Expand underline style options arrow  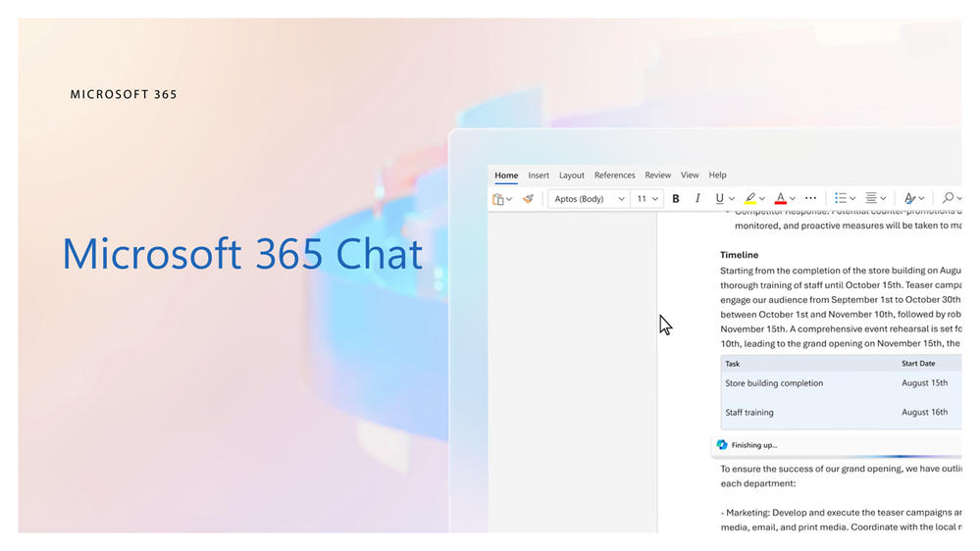tap(732, 199)
